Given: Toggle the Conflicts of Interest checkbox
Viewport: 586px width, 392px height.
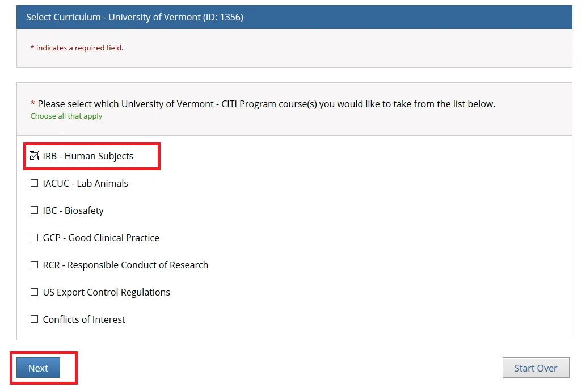Looking at the screenshot, I should click(35, 319).
